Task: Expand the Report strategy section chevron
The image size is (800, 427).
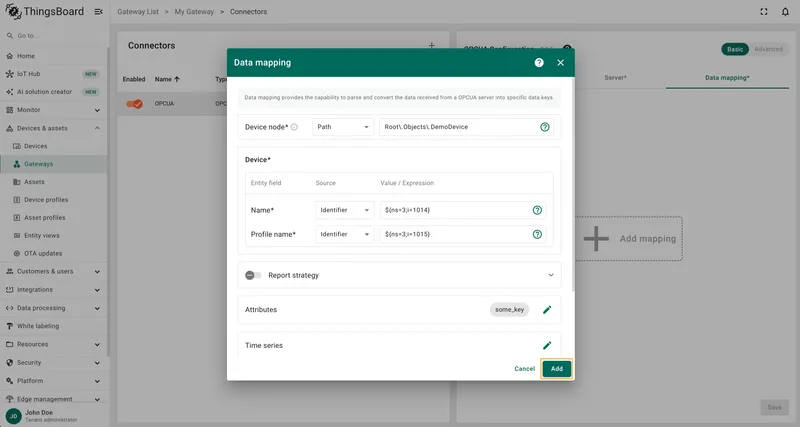Action: pyautogui.click(x=551, y=275)
